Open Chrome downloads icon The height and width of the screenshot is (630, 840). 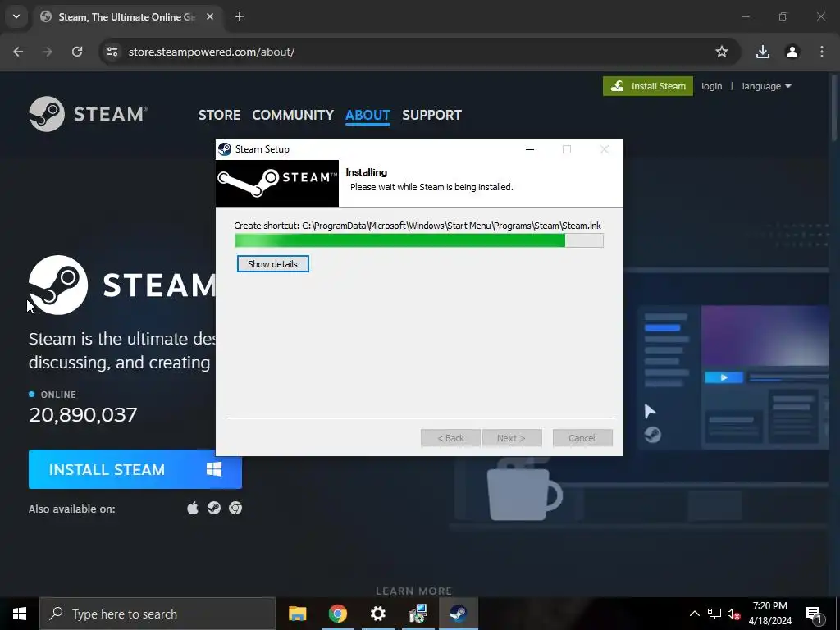tap(763, 52)
